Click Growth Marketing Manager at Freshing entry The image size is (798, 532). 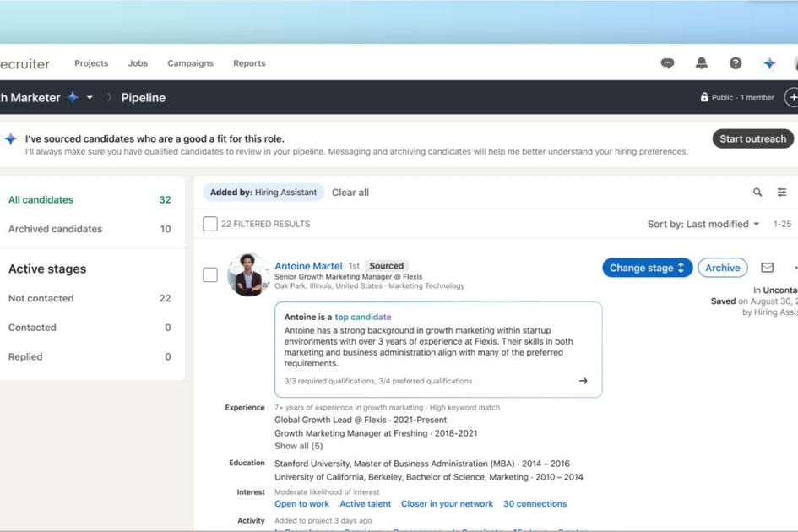(376, 433)
